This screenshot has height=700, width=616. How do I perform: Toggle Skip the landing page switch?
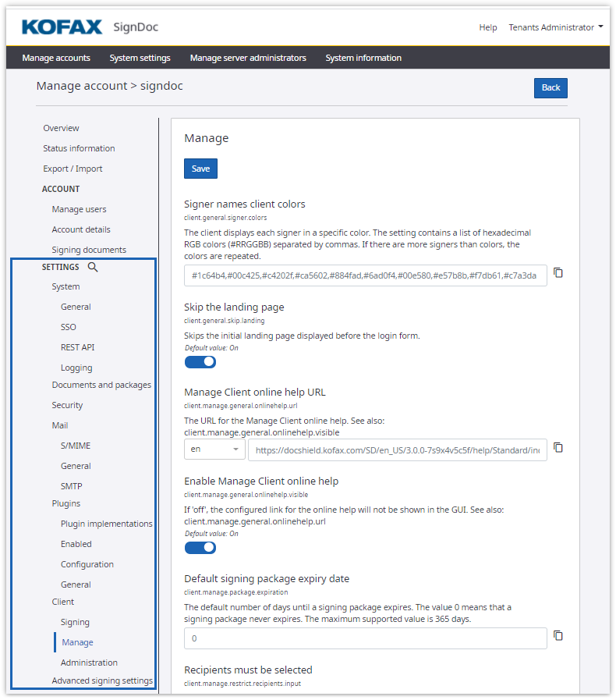(200, 362)
